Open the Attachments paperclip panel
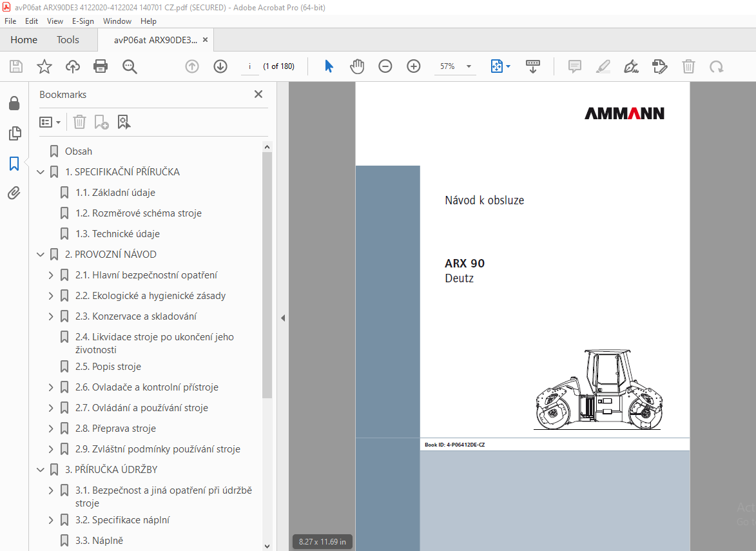 [14, 193]
